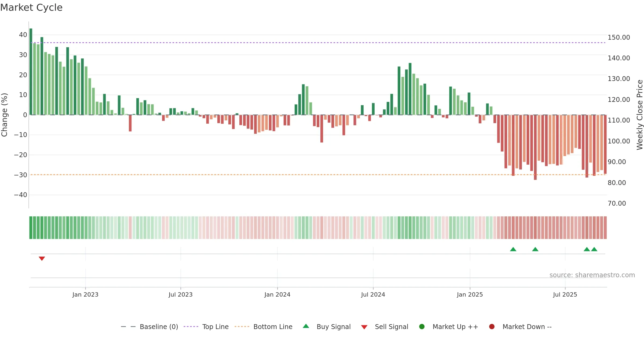Screen dimensions: 644x362
Task: Click the 70.00 price axis label
Action: pyautogui.click(x=617, y=203)
